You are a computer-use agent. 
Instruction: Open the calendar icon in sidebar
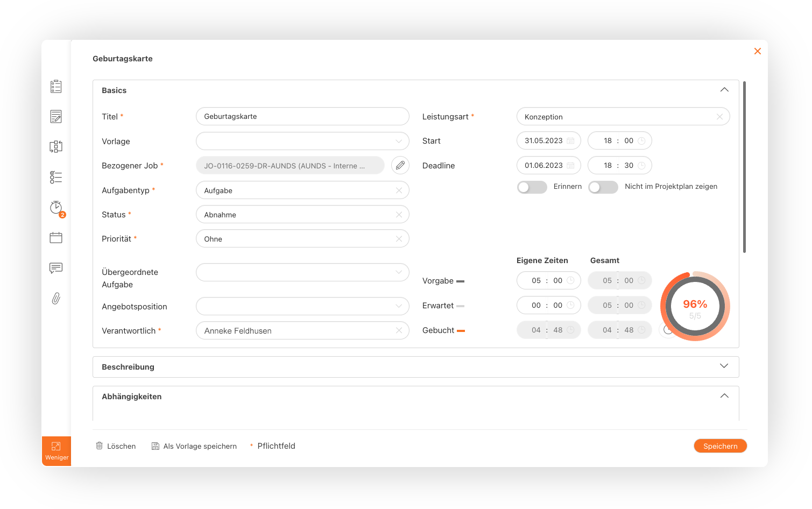click(56, 238)
